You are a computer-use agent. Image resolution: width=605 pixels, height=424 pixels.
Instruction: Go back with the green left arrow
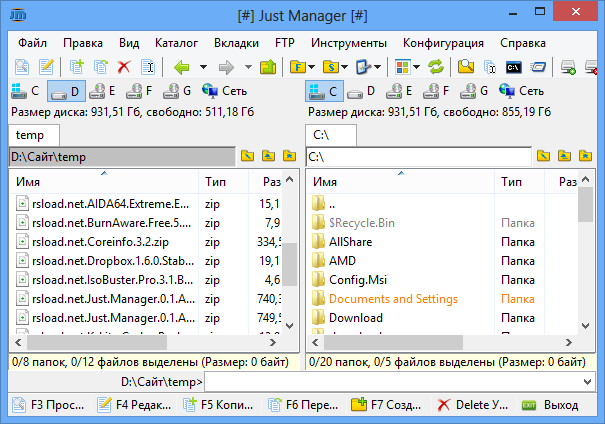[182, 67]
